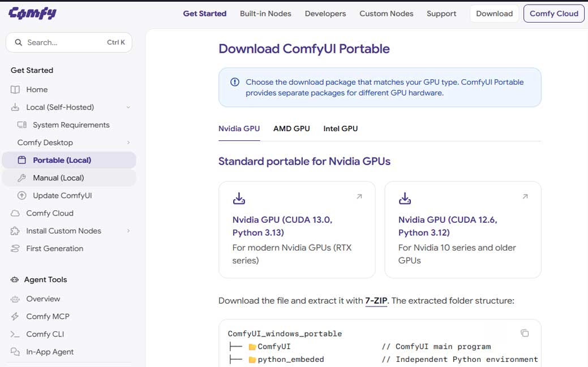Click the Overview robot icon
This screenshot has width=588, height=367.
tap(15, 299)
